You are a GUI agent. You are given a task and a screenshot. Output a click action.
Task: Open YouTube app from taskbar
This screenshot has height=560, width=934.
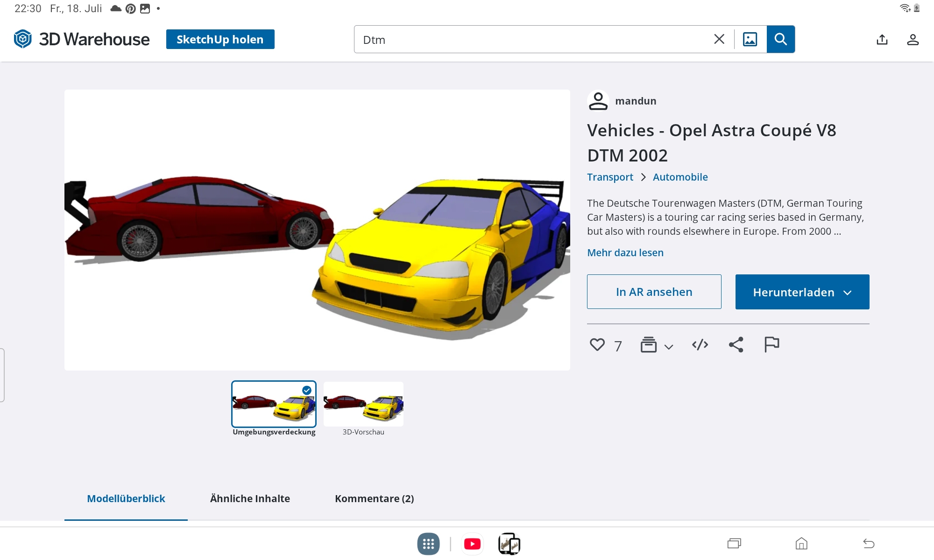(472, 544)
